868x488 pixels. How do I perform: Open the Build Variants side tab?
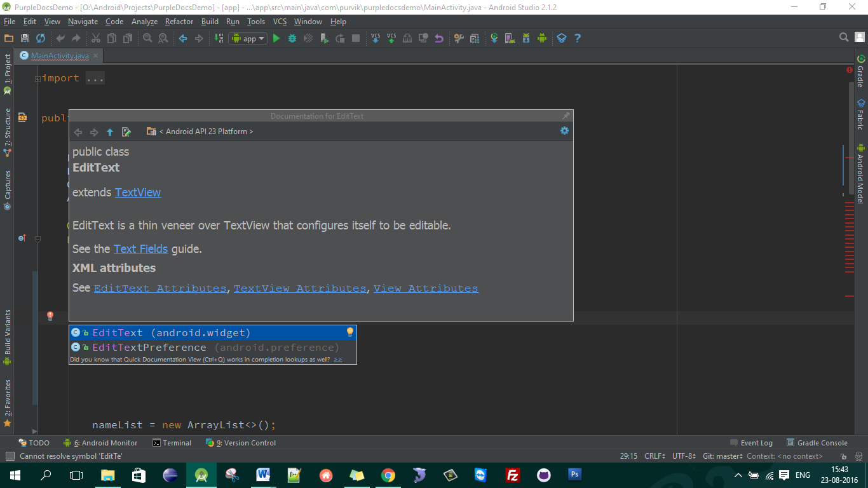pyautogui.click(x=8, y=337)
